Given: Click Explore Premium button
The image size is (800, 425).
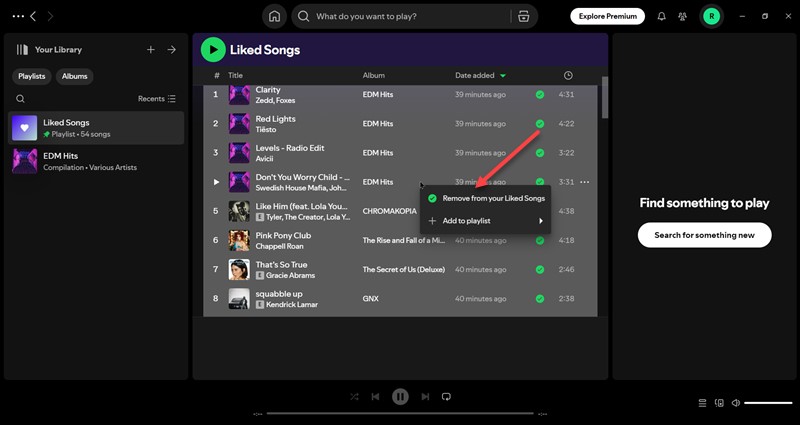Looking at the screenshot, I should pos(607,16).
